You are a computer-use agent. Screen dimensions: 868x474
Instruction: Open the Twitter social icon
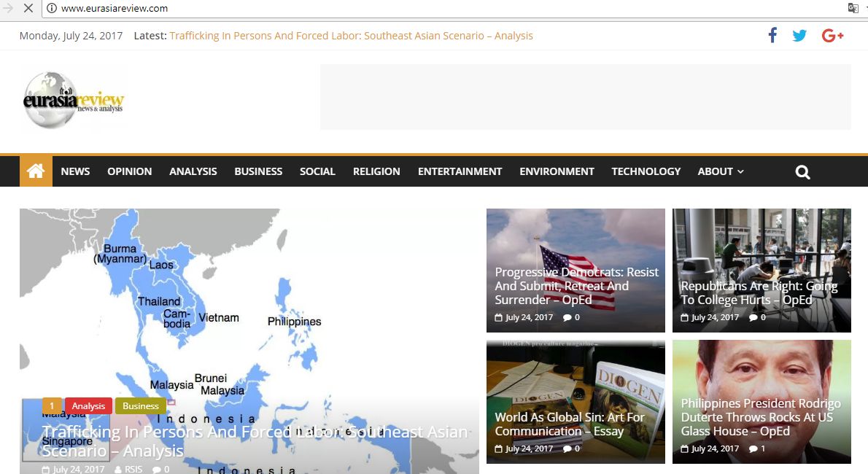tap(799, 36)
